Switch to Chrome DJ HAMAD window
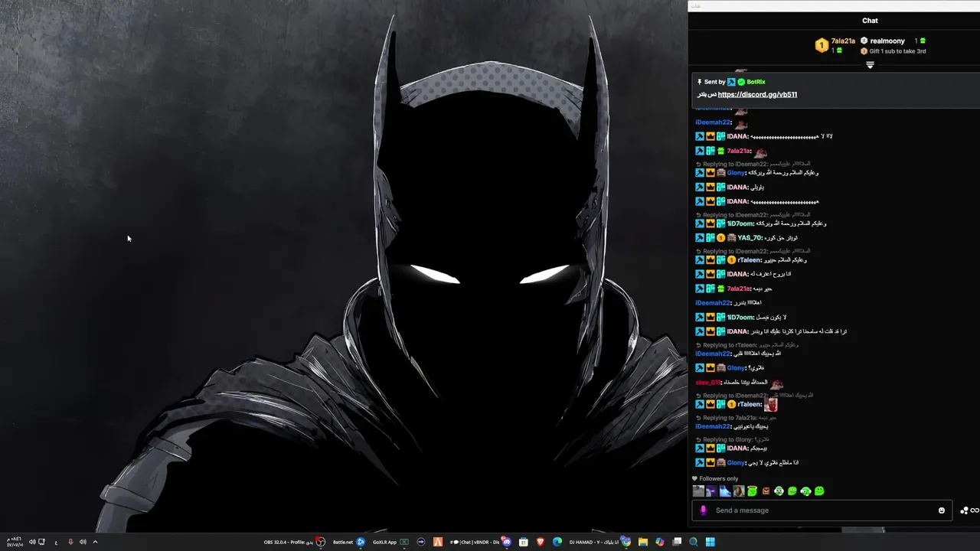The height and width of the screenshot is (551, 980). point(599,542)
